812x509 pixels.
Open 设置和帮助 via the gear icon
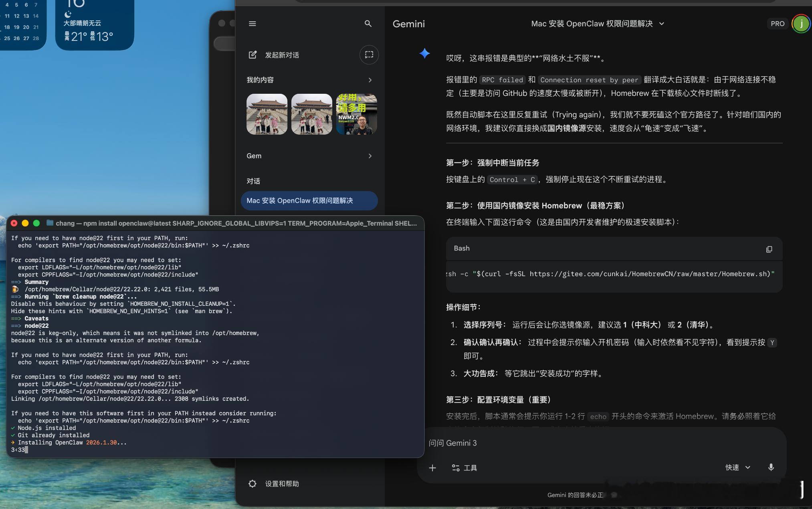(252, 484)
